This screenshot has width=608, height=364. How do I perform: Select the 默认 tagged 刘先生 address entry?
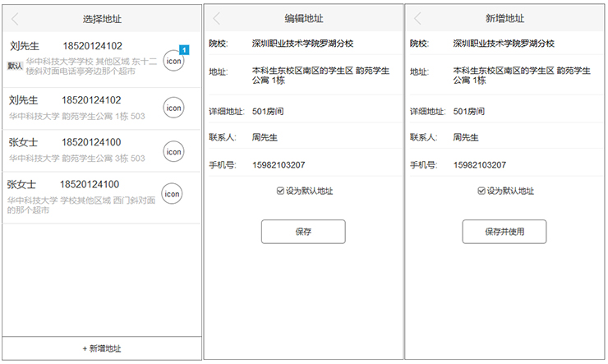82,60
